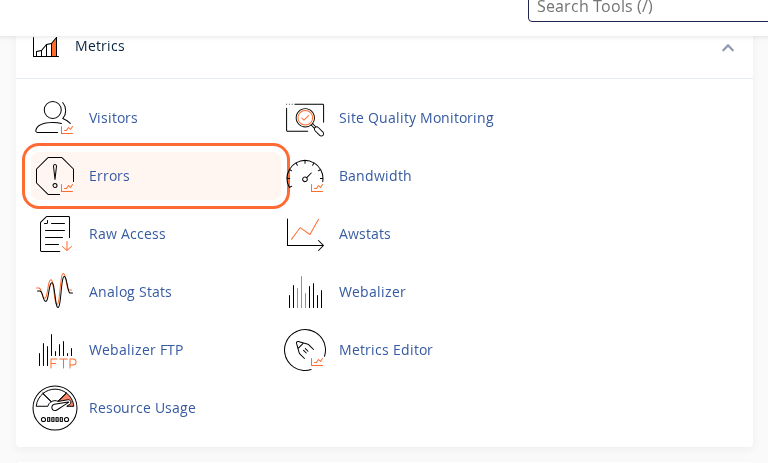This screenshot has width=768, height=463.
Task: Click the Raw Access link
Action: click(x=127, y=234)
